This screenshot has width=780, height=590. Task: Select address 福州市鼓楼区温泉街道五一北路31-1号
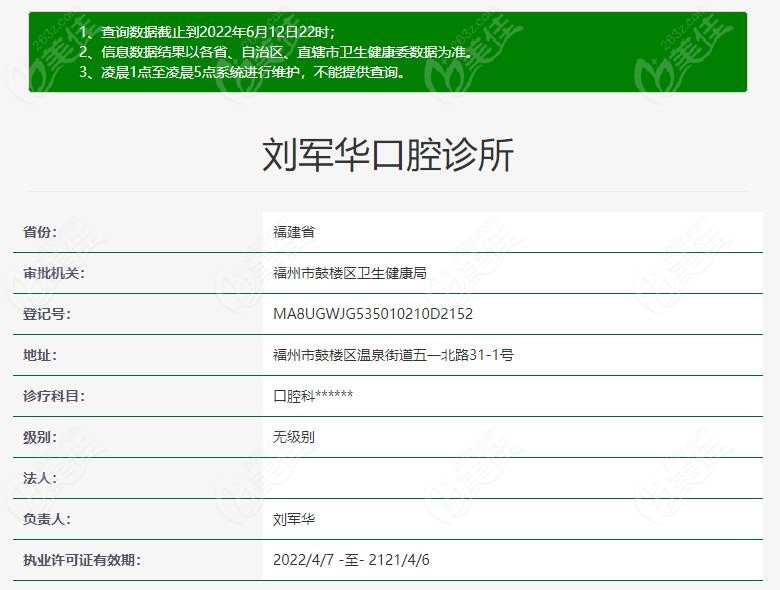[393, 355]
